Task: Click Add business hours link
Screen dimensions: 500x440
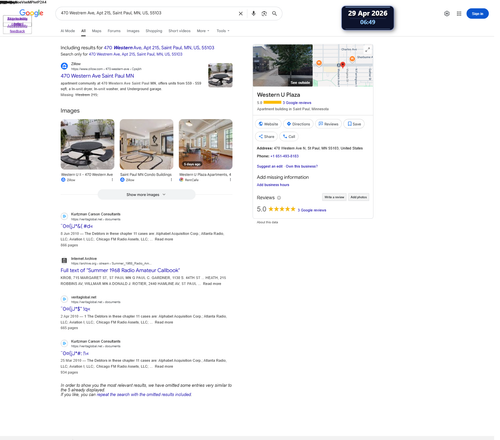Action: click(x=273, y=185)
